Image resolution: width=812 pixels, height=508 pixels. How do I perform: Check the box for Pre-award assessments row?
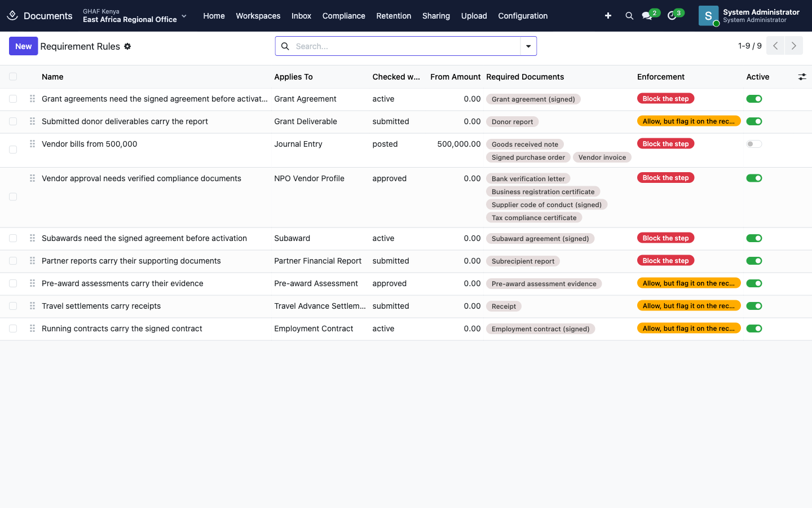coord(13,283)
